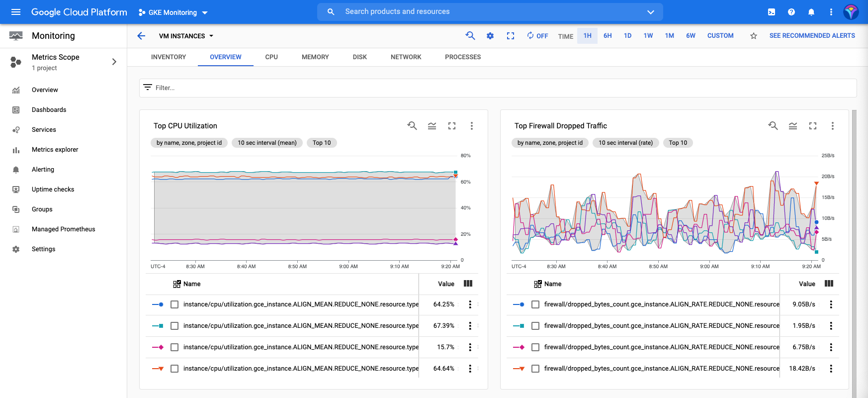This screenshot has width=868, height=398.
Task: Toggle auto-refresh OFF button
Action: (537, 36)
